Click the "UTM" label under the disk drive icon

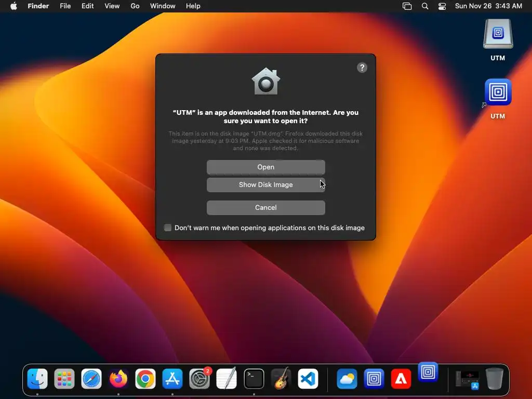tap(498, 58)
